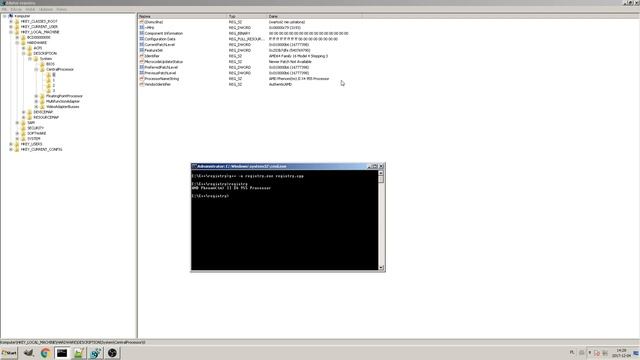This screenshot has height=360, width=640.
Task: Click the icon beside (Default) value
Action: [142, 22]
